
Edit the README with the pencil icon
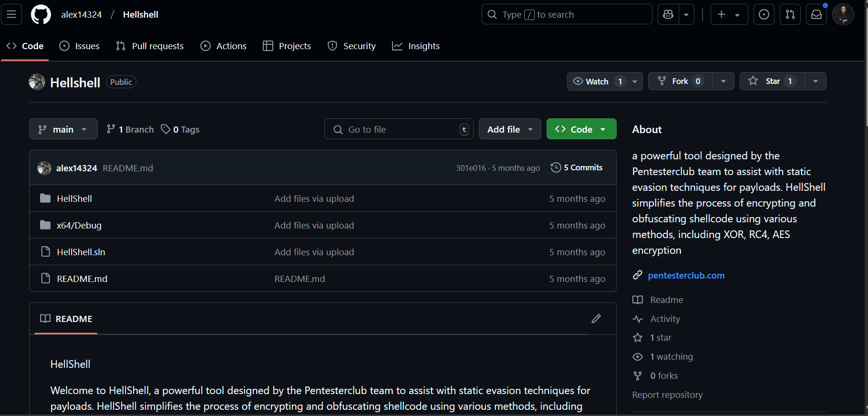click(x=596, y=319)
